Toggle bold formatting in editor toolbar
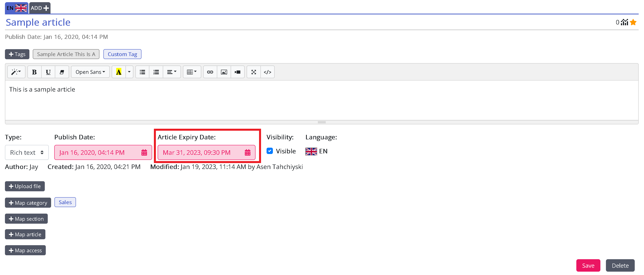The height and width of the screenshot is (275, 644). [34, 72]
